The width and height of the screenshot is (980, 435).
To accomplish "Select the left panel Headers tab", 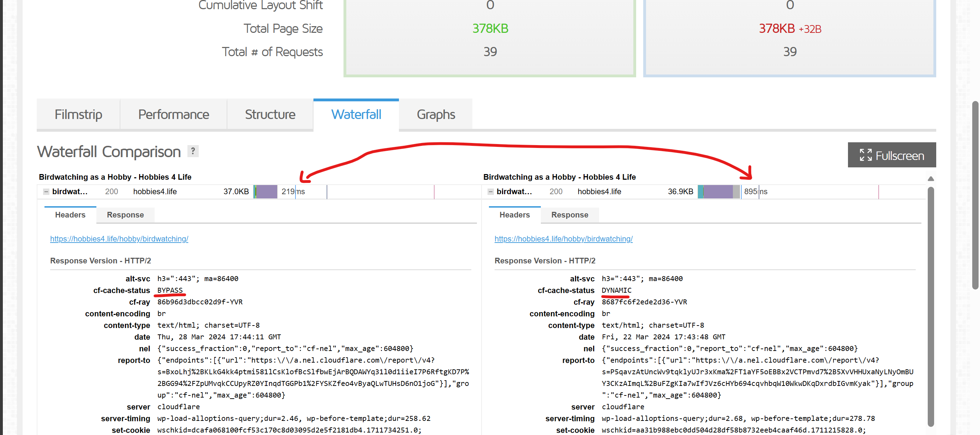I will 70,215.
